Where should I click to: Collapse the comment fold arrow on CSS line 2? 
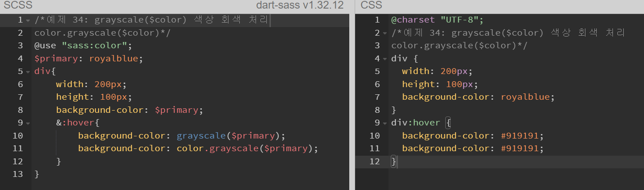point(384,33)
